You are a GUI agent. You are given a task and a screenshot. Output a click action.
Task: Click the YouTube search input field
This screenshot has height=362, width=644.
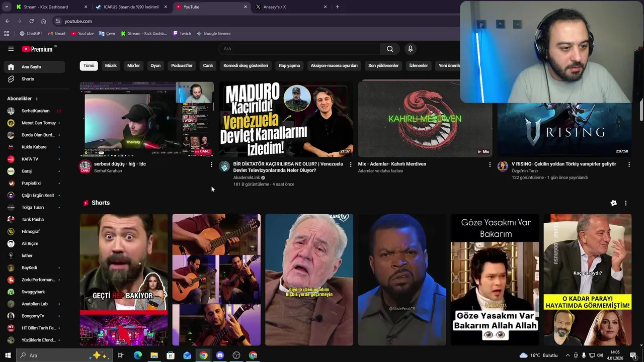coord(300,49)
